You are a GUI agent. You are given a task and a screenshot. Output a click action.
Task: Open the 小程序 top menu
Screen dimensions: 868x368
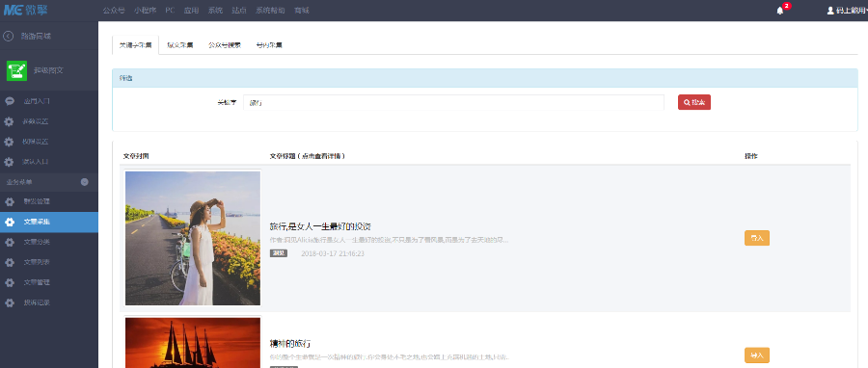(x=145, y=10)
